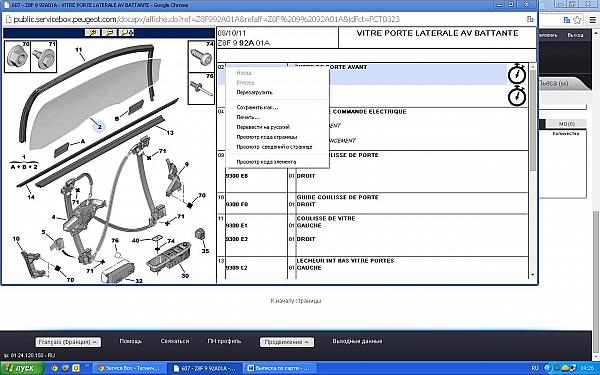Click the third magnifier icon in diagram toolbar
The image size is (600, 375).
(x=126, y=33)
